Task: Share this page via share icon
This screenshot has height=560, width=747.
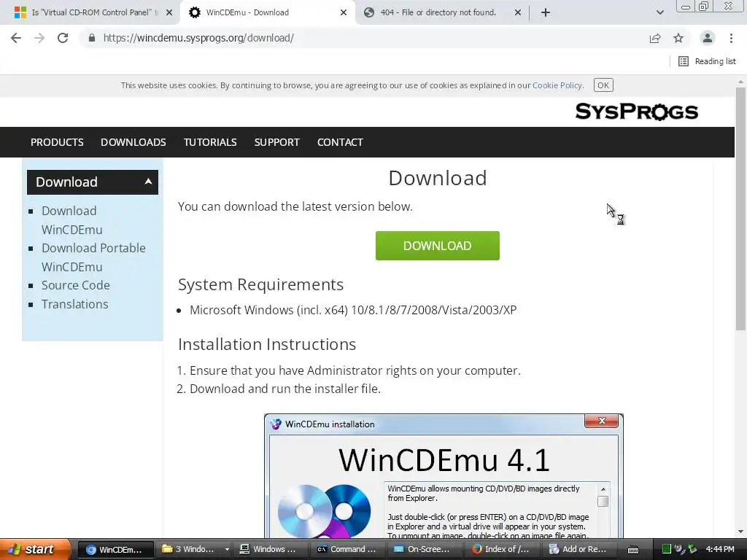Action: 655,38
